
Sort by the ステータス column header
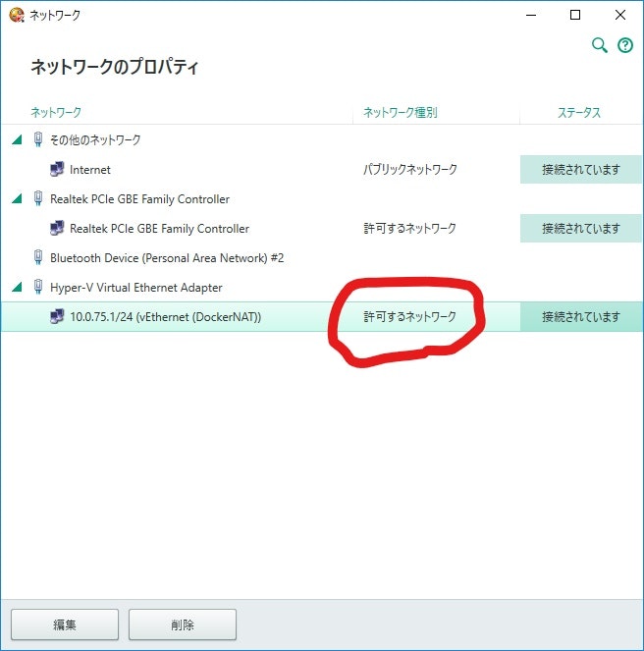point(579,112)
